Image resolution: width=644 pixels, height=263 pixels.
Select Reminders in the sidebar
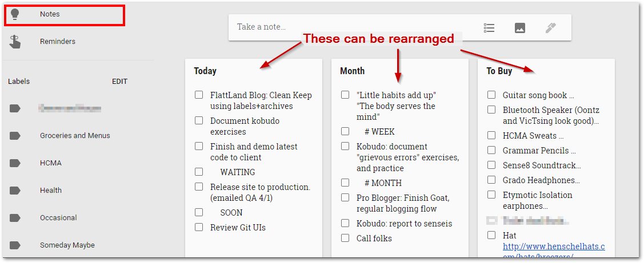[58, 42]
